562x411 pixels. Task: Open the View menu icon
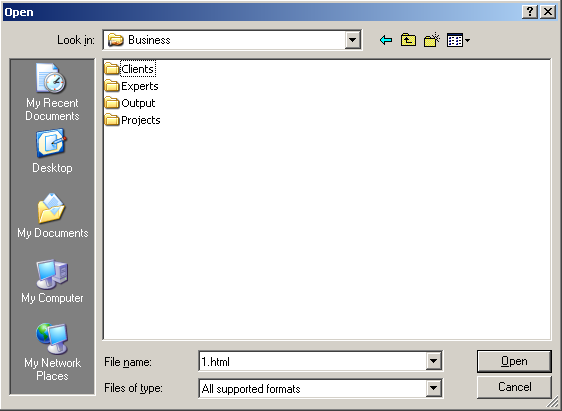pos(458,40)
